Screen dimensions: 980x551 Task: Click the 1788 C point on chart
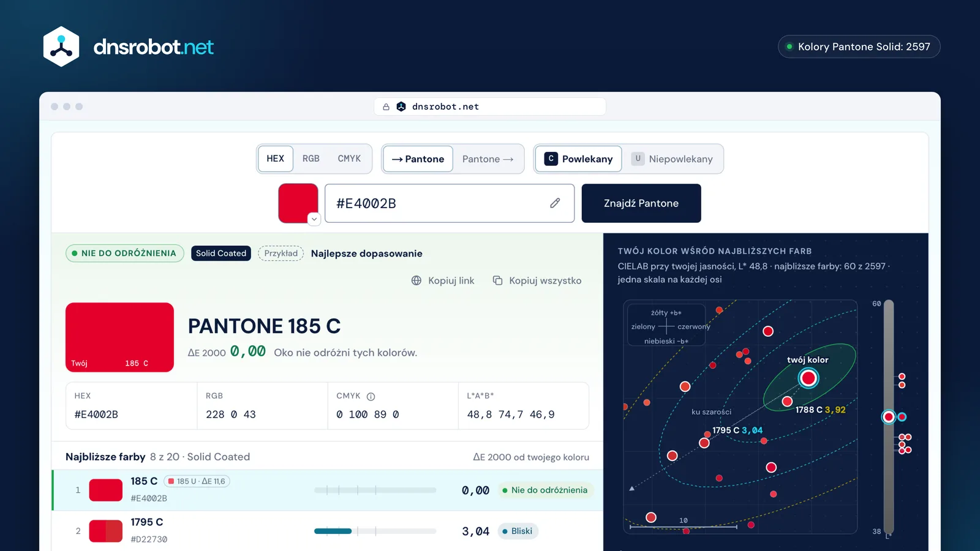tap(788, 402)
